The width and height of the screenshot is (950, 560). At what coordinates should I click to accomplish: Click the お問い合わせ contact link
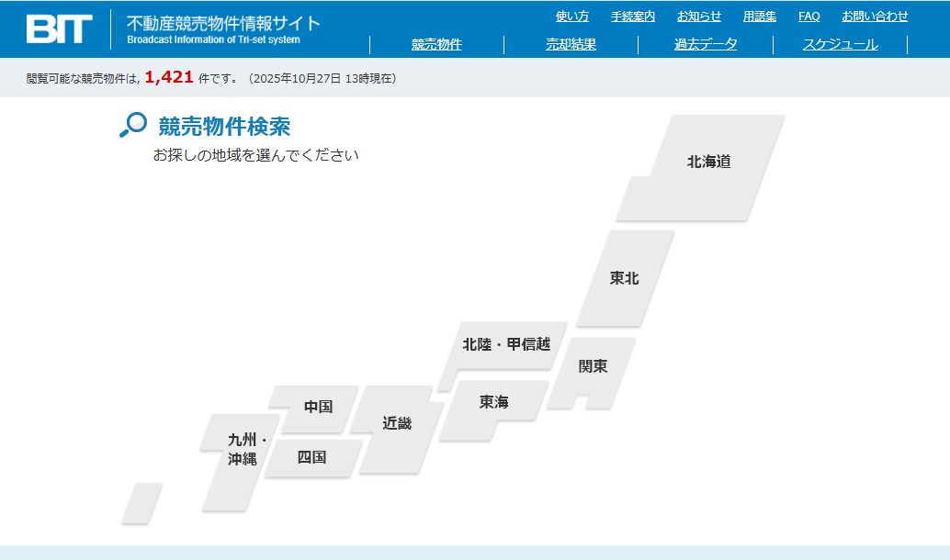coord(875,17)
